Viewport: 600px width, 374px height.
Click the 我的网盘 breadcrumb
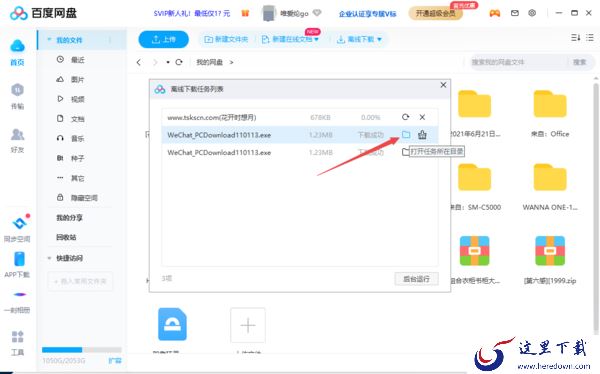(209, 62)
